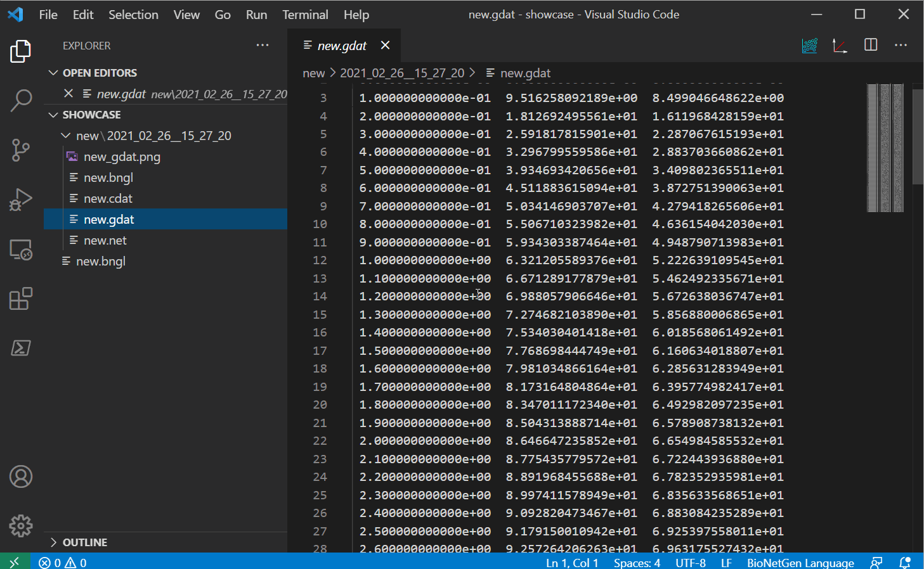Click the BioNetGen run simulation icon

tap(810, 46)
